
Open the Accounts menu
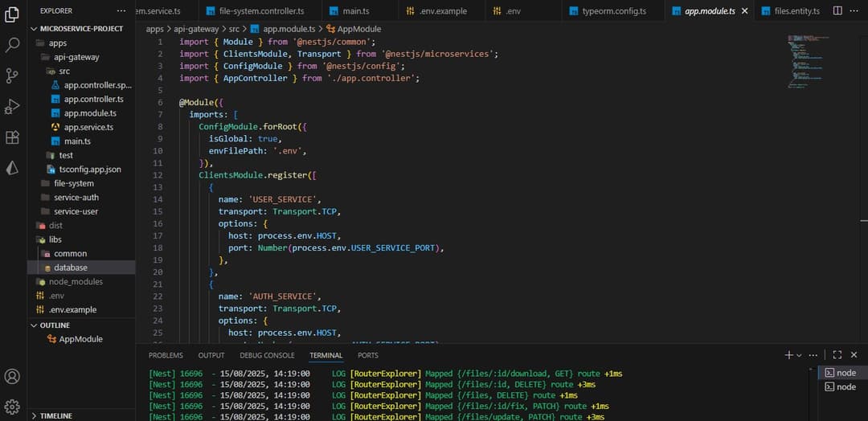point(12,376)
